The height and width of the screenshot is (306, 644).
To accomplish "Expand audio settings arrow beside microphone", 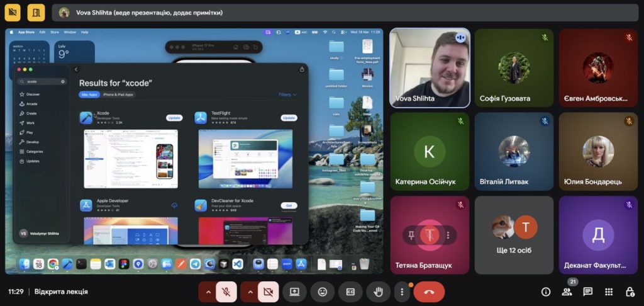I will [x=208, y=292].
